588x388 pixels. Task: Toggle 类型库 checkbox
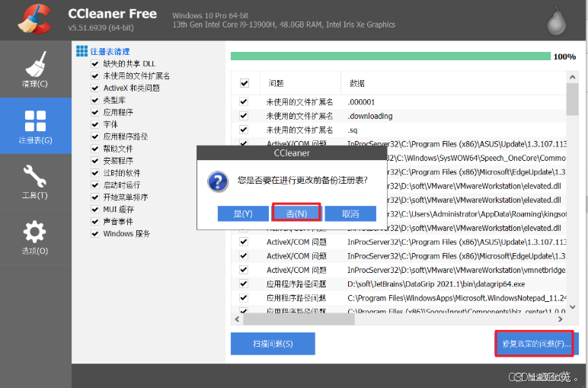click(x=95, y=100)
